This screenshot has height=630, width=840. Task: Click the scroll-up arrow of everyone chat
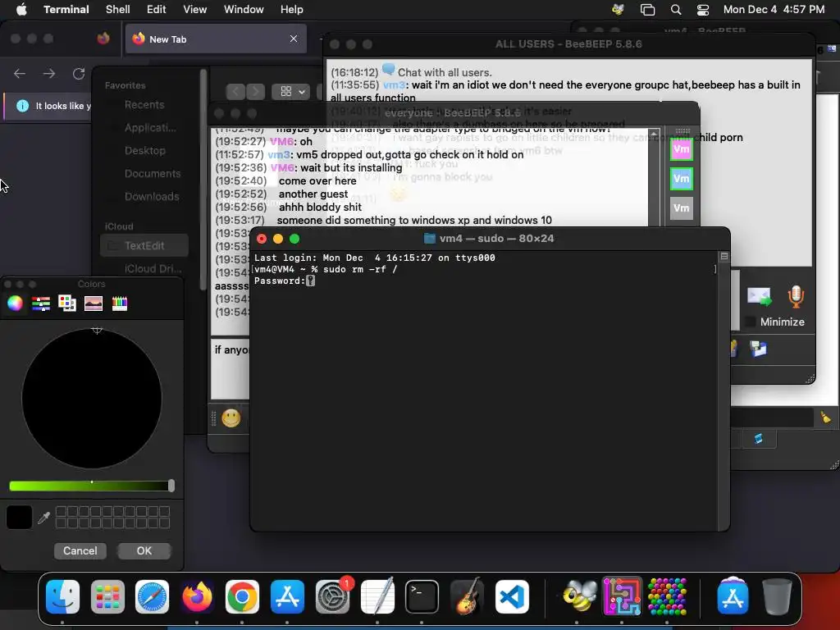pyautogui.click(x=654, y=134)
